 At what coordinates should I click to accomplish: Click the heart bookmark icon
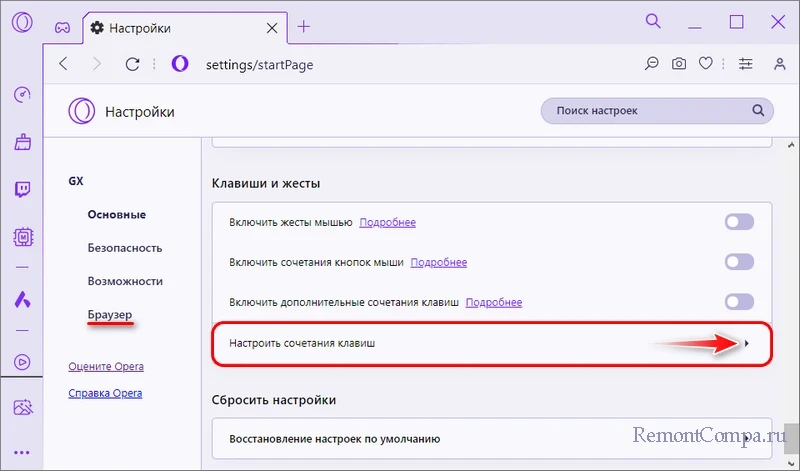point(706,64)
